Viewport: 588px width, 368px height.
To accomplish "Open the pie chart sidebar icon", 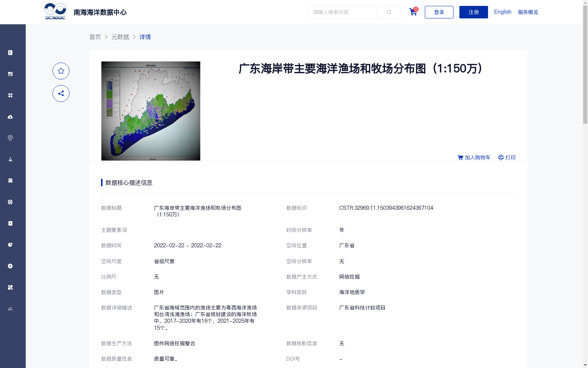I will (10, 244).
